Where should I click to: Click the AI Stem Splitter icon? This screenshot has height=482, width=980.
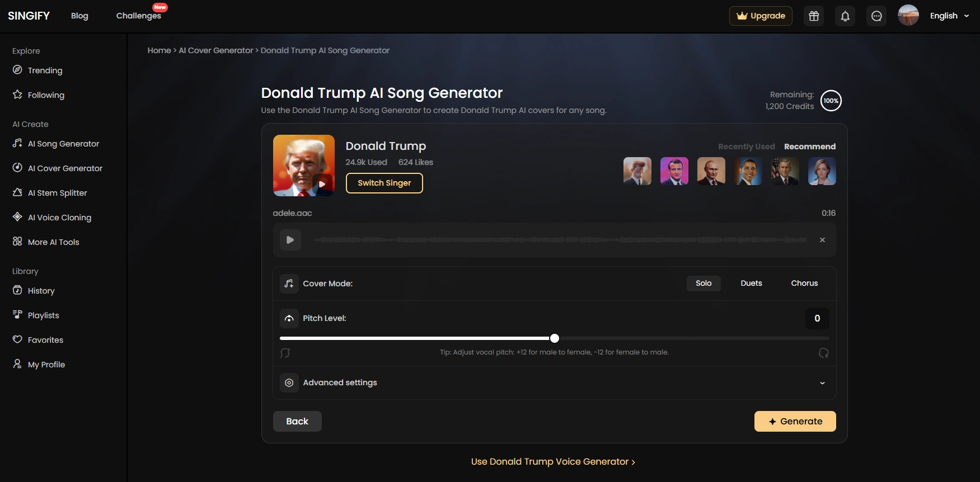point(17,192)
